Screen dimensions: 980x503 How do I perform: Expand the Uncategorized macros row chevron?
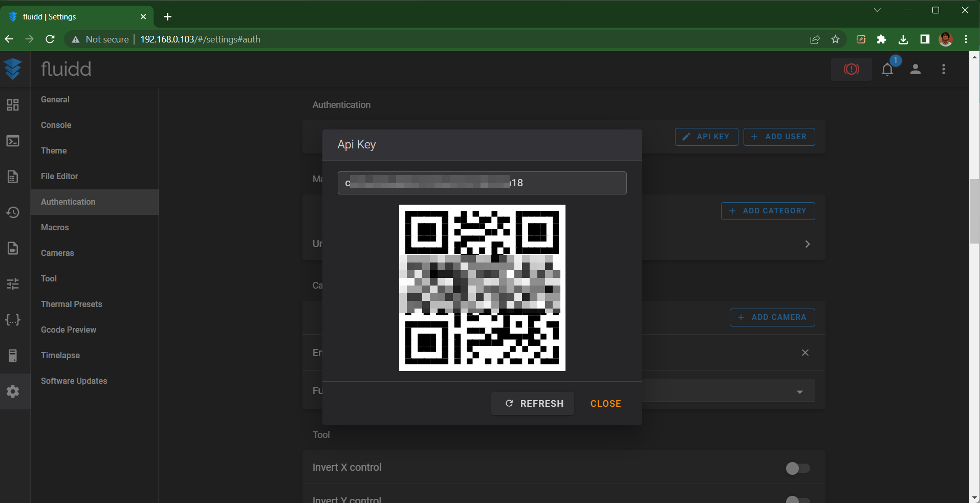coord(808,244)
